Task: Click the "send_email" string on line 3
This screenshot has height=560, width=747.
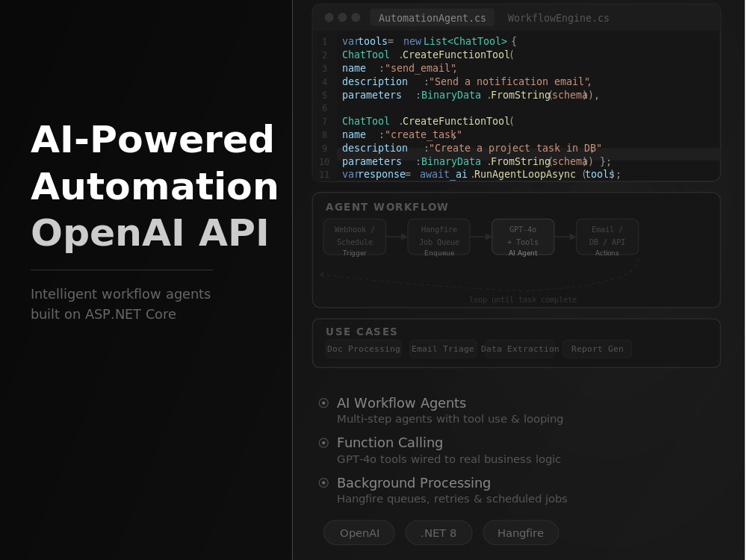Action: pyautogui.click(x=419, y=68)
